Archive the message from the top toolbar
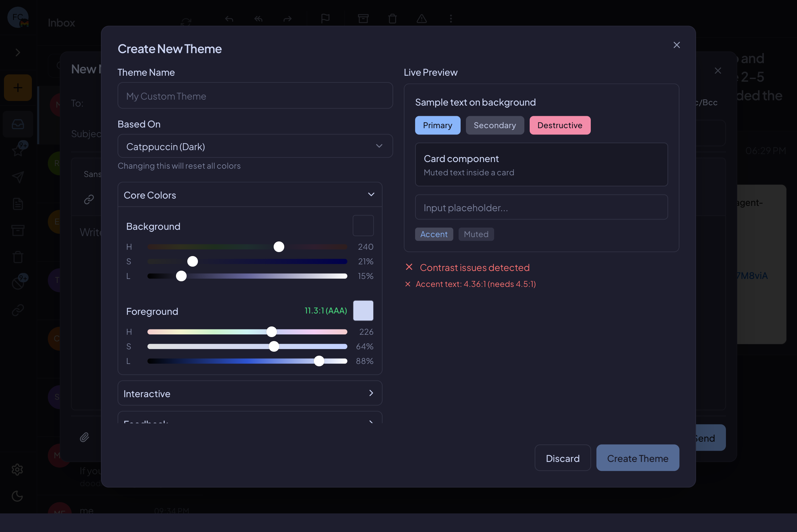 (363, 19)
